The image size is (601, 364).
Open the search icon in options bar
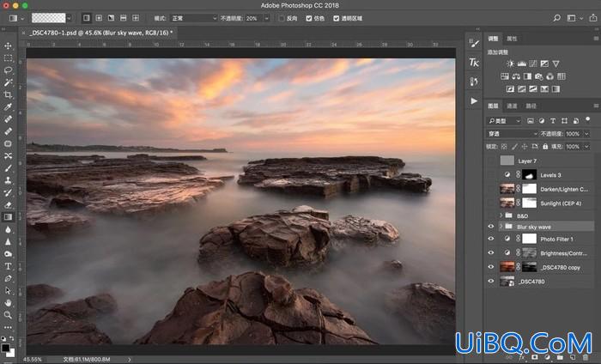click(x=556, y=18)
